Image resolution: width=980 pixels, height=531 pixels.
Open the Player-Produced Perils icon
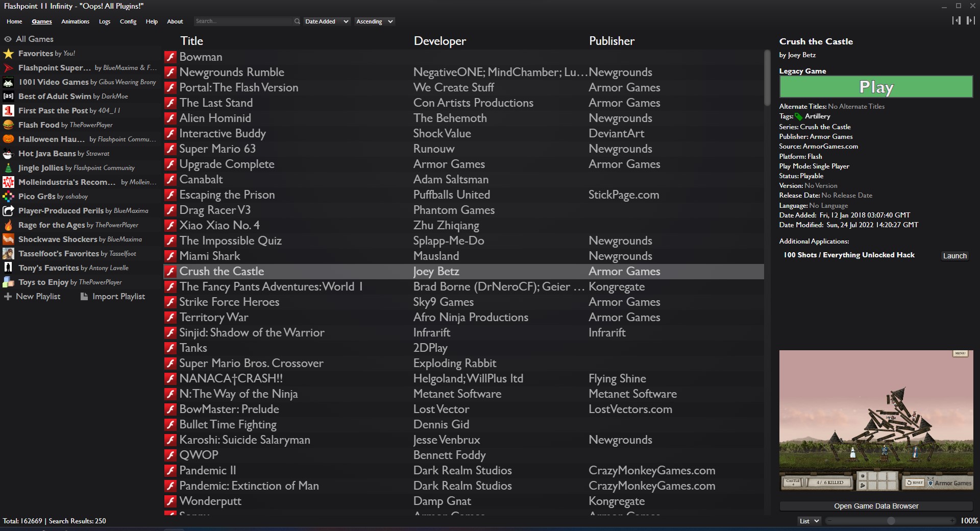click(x=8, y=211)
